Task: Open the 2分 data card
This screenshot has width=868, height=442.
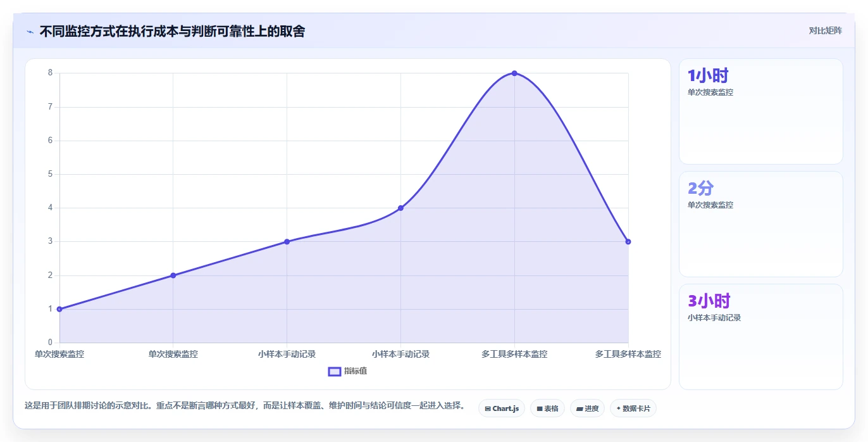Action: tap(761, 224)
